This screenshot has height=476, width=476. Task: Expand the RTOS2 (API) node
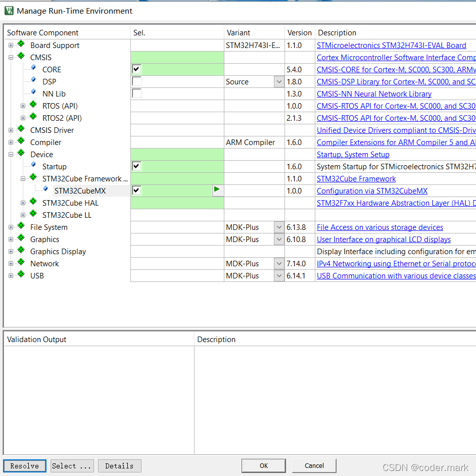point(23,118)
